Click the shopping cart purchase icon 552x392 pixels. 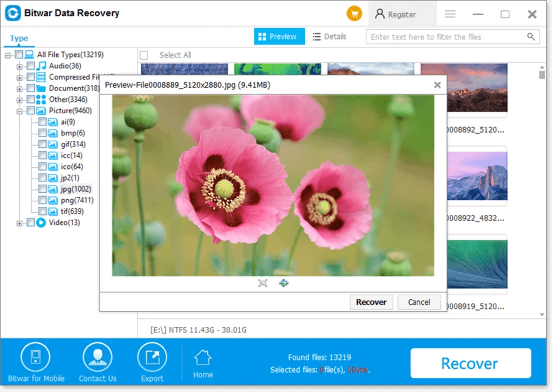354,14
